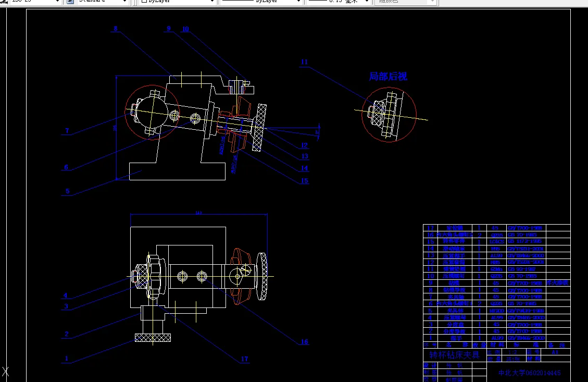Click the 定位销 cell in the parts list

(455, 228)
